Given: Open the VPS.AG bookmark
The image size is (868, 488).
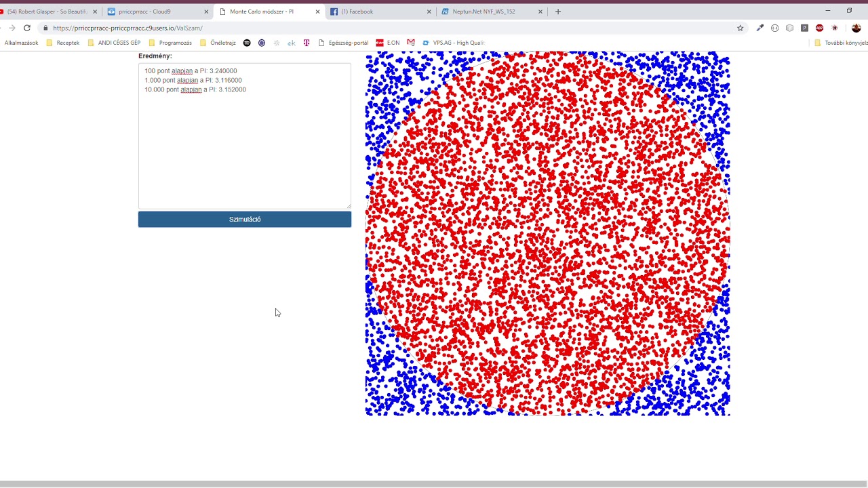Looking at the screenshot, I should tap(454, 43).
